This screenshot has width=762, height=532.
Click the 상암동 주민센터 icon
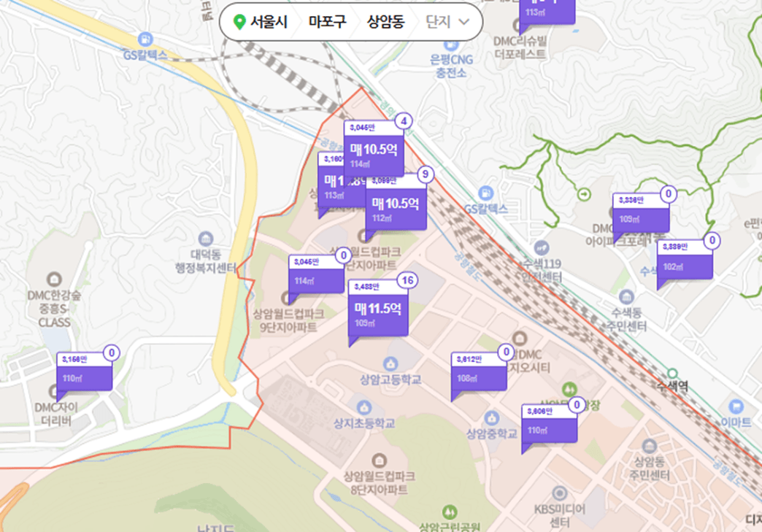click(x=650, y=445)
